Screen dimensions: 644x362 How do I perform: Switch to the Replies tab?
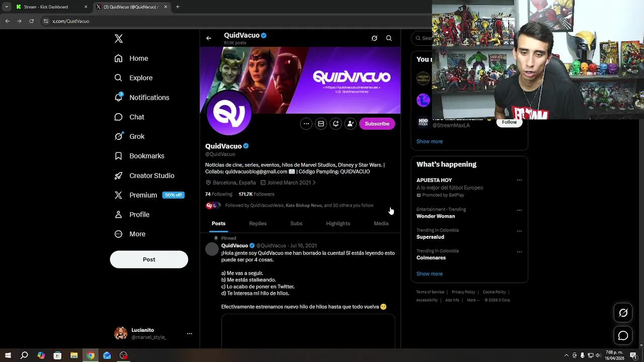tap(258, 223)
